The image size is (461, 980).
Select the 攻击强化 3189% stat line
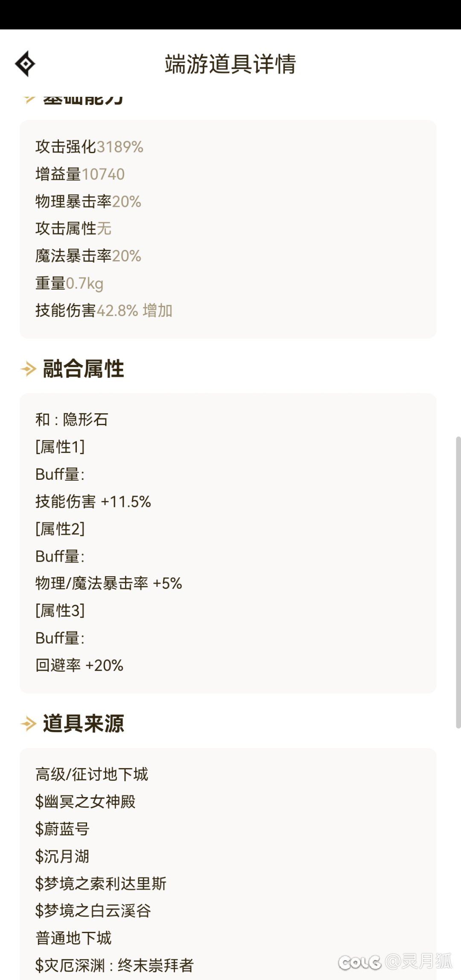pos(89,147)
